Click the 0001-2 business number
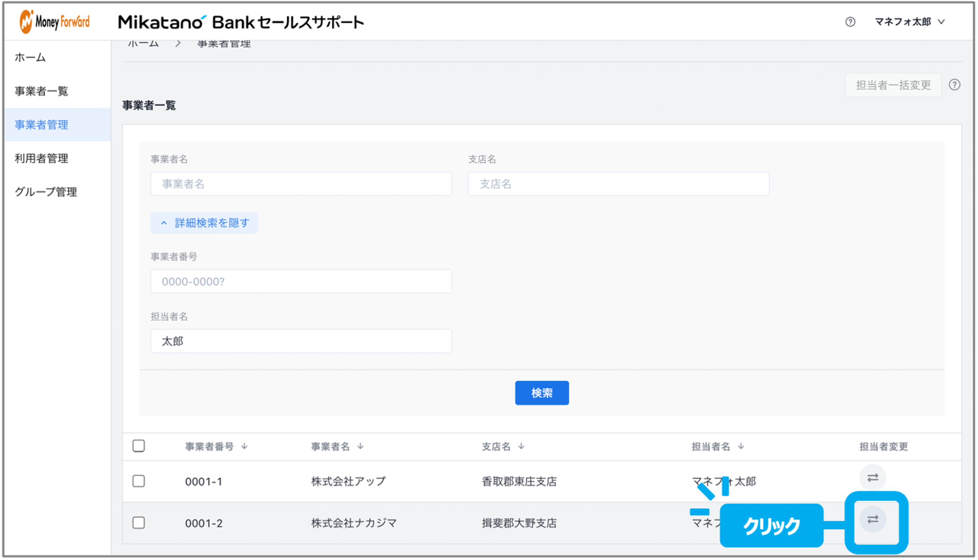This screenshot has height=560, width=978. [x=204, y=523]
